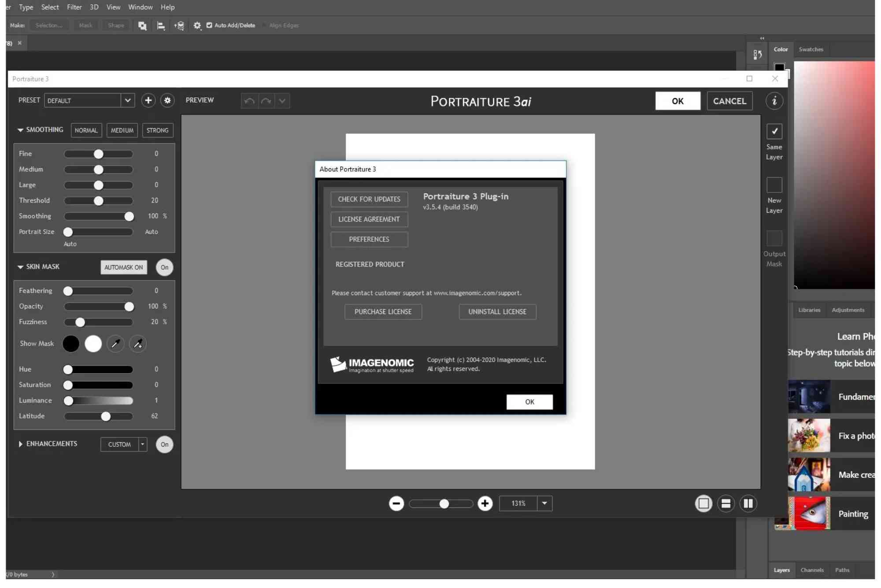Click OK in the About dialog

click(529, 402)
